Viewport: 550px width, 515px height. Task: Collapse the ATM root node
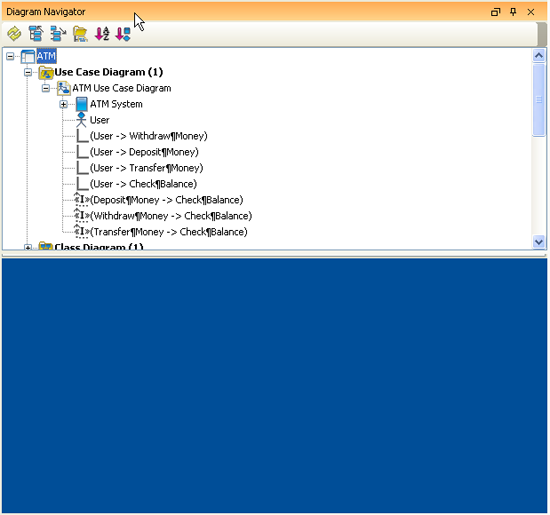[x=10, y=56]
